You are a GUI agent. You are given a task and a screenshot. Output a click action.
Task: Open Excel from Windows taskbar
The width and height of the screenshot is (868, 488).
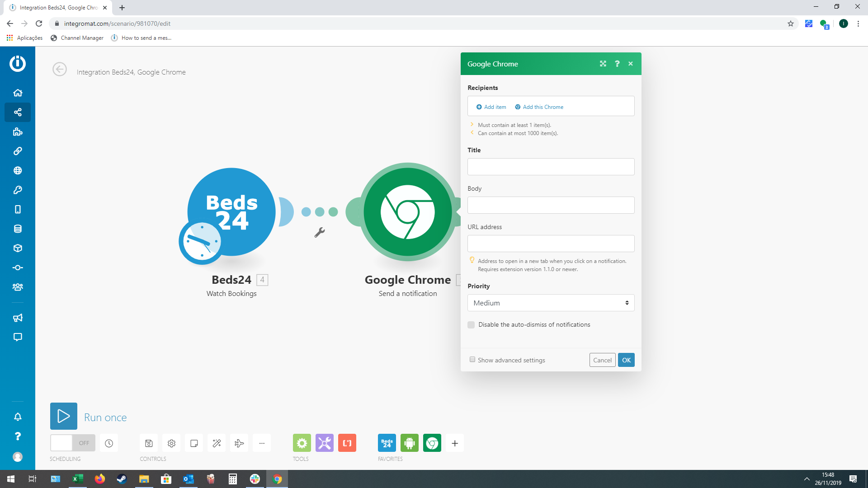(78, 479)
